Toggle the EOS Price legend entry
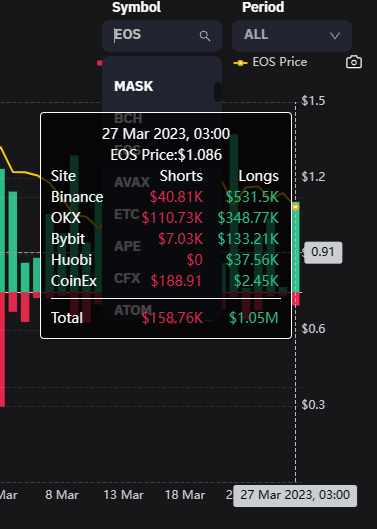377x529 pixels. pos(270,62)
